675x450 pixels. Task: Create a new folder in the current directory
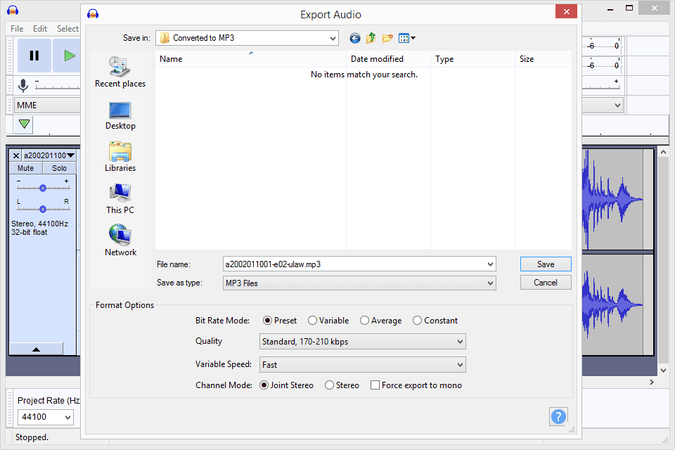[x=387, y=38]
